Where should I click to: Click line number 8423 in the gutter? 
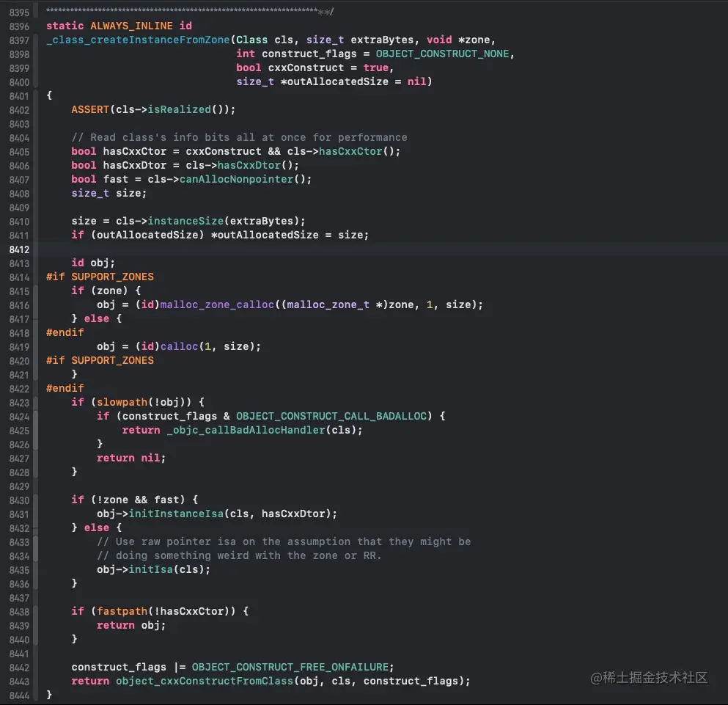pos(19,403)
